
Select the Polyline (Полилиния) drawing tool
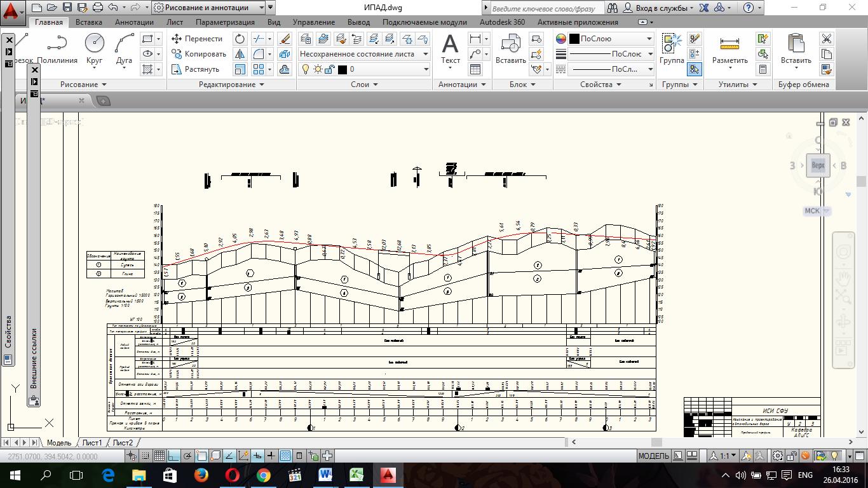pos(57,49)
